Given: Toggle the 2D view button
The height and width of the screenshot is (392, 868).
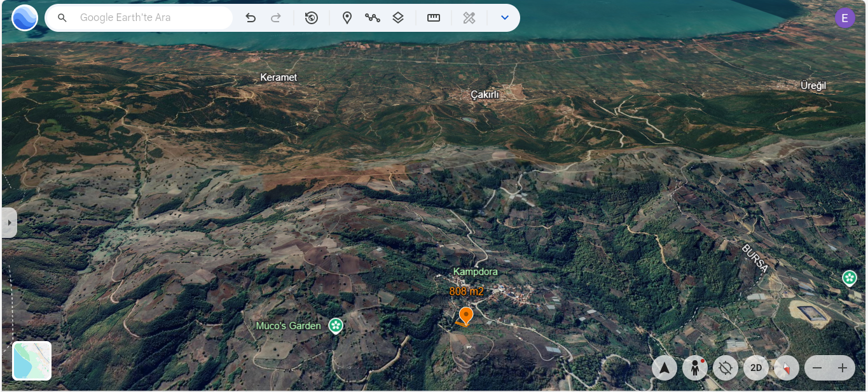Looking at the screenshot, I should [x=756, y=368].
